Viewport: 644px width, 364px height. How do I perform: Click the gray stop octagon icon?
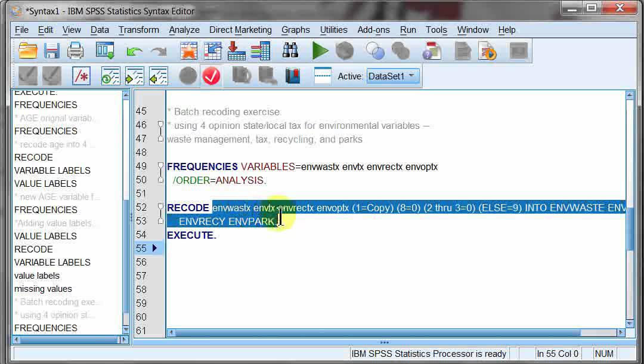345,51
